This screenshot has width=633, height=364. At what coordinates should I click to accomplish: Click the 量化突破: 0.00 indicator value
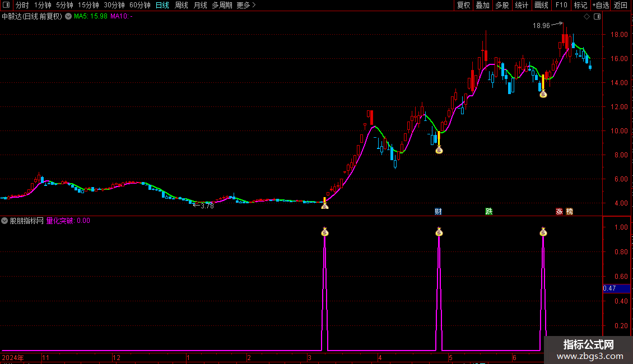[x=68, y=221]
